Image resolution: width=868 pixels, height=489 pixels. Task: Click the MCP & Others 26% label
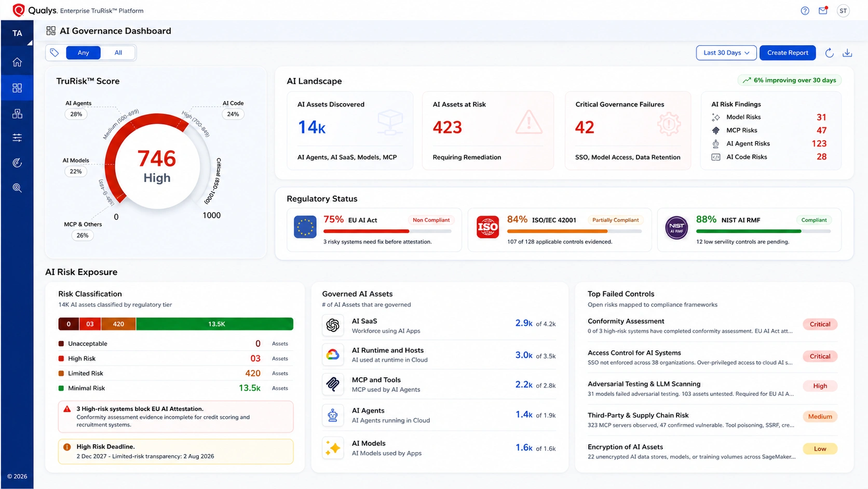tap(83, 230)
